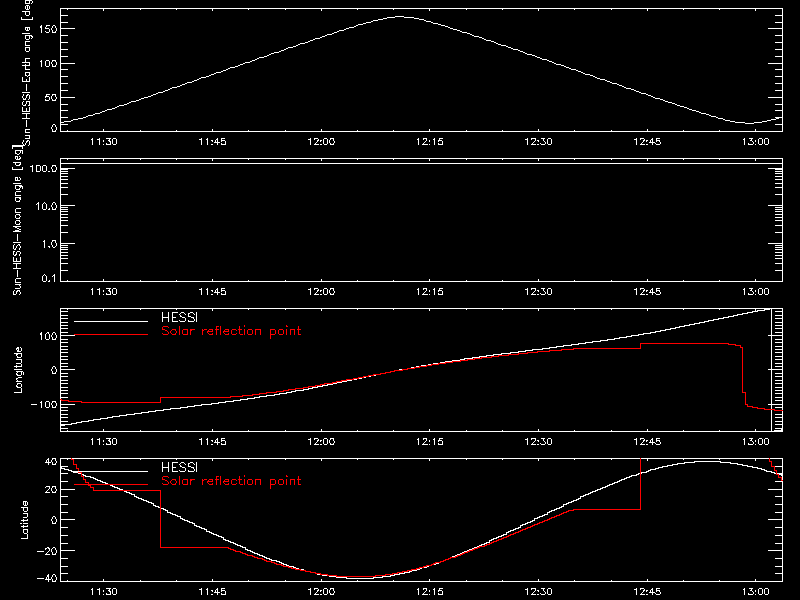This screenshot has height=600, width=800.
Task: Click the Latitude axis title
Action: 24,520
